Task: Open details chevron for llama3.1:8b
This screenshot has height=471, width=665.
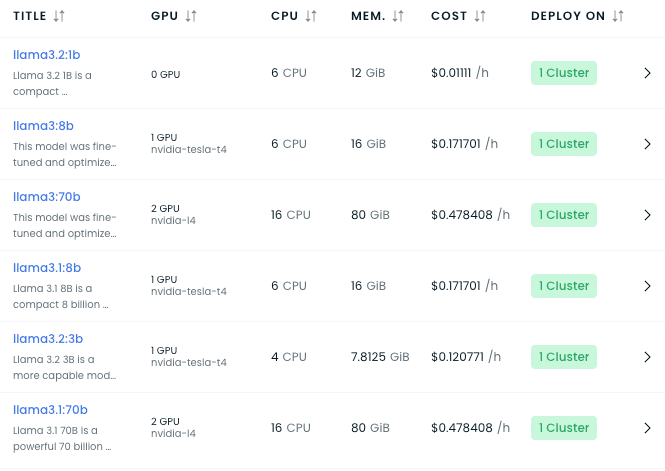Action: [647, 286]
